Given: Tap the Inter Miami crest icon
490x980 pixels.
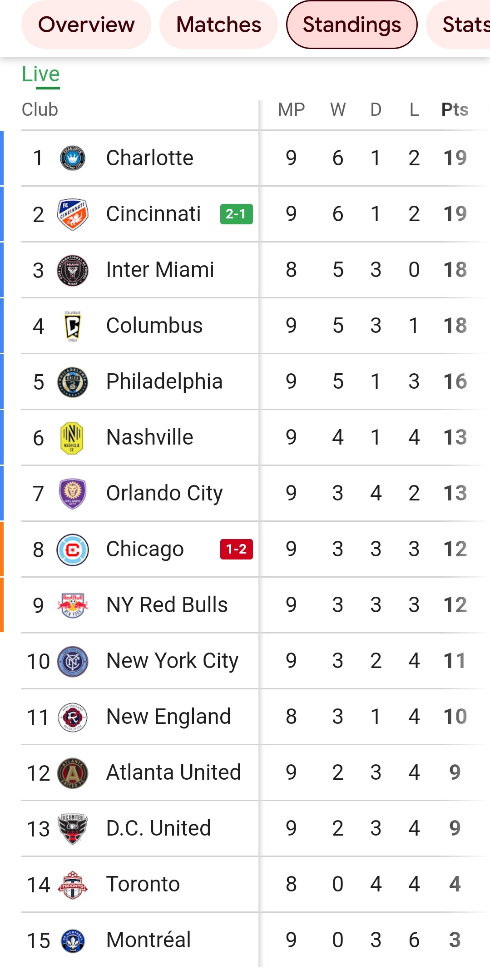Looking at the screenshot, I should pos(73,270).
